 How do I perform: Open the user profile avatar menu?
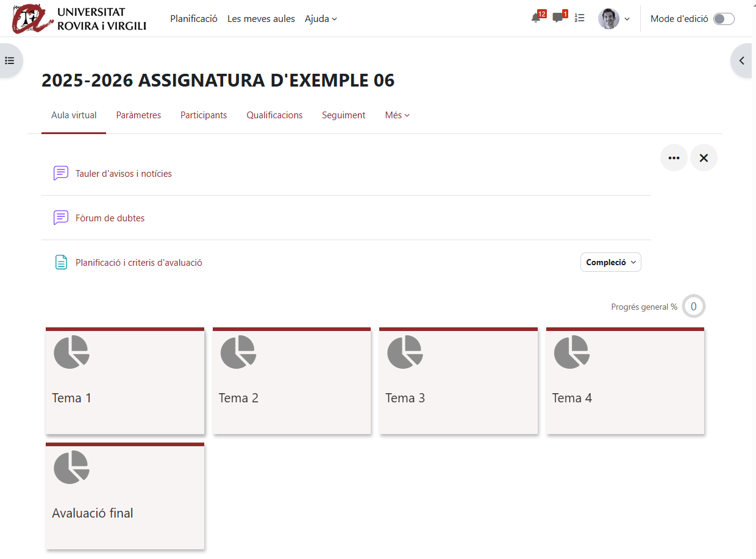(613, 19)
